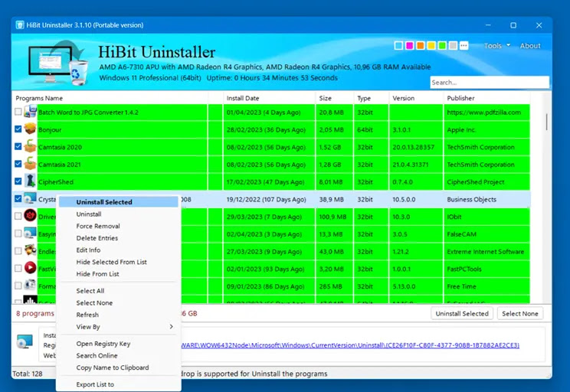Click the Crystal Reports row icon
Viewport: 570px width, 392px height.
coord(30,198)
